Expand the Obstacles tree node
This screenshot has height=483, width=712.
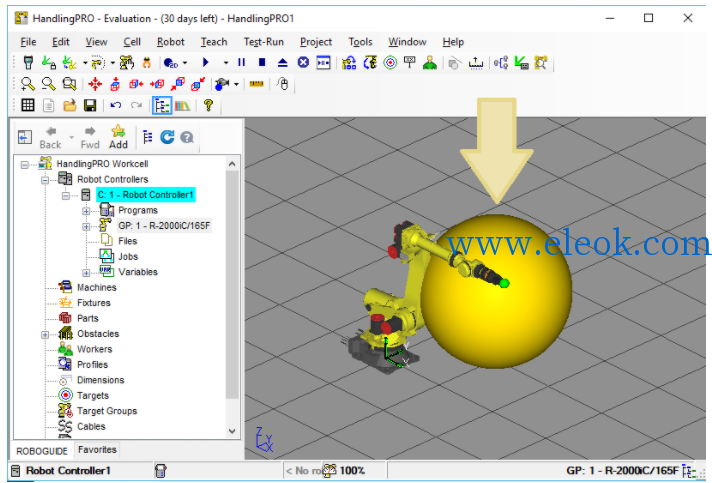point(45,335)
